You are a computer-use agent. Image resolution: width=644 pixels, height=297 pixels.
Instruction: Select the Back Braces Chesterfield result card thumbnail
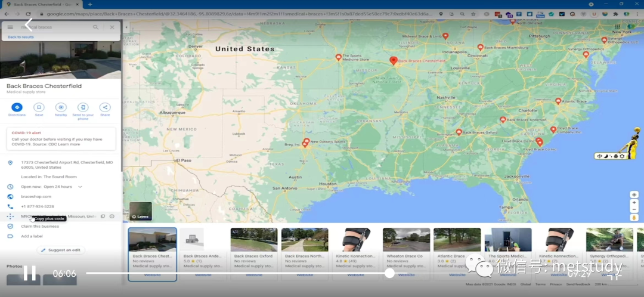[153, 240]
